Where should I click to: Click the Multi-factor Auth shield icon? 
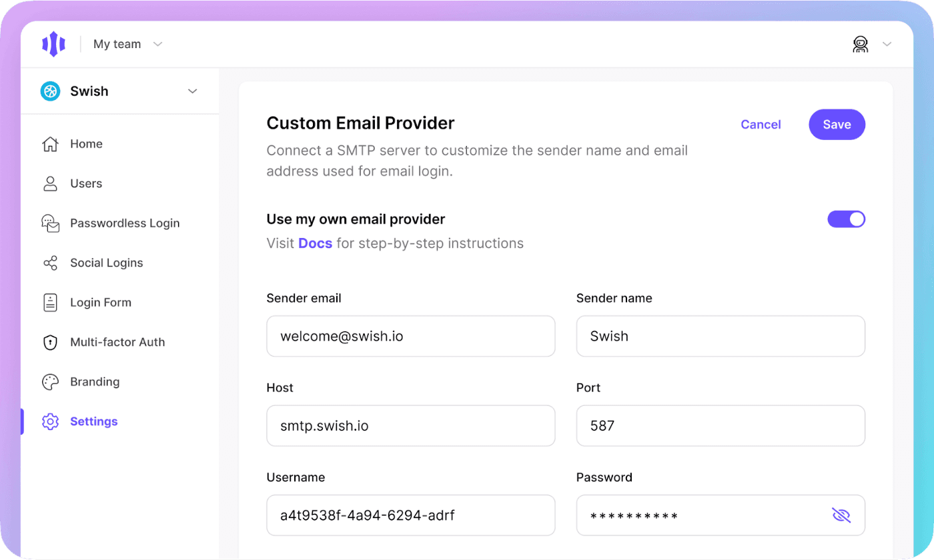(x=50, y=342)
